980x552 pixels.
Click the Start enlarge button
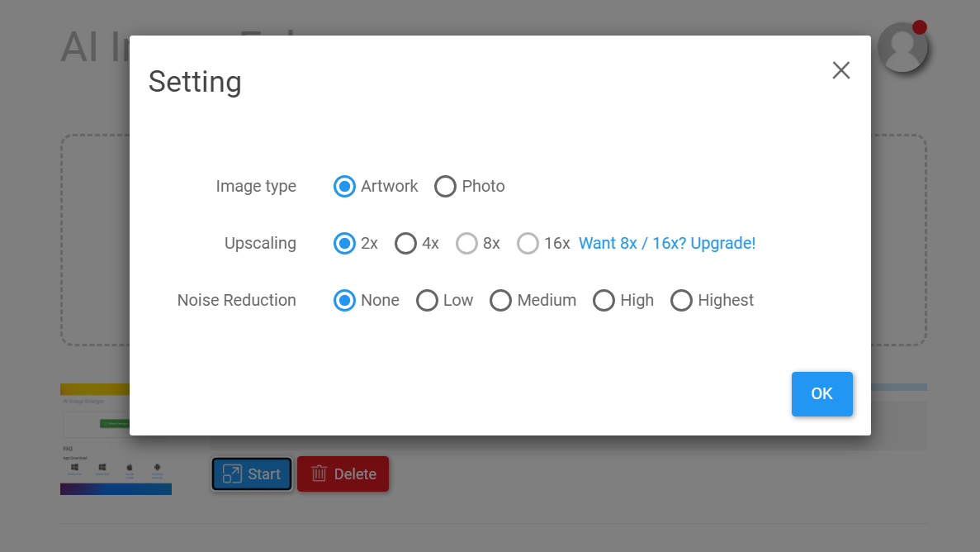(252, 473)
